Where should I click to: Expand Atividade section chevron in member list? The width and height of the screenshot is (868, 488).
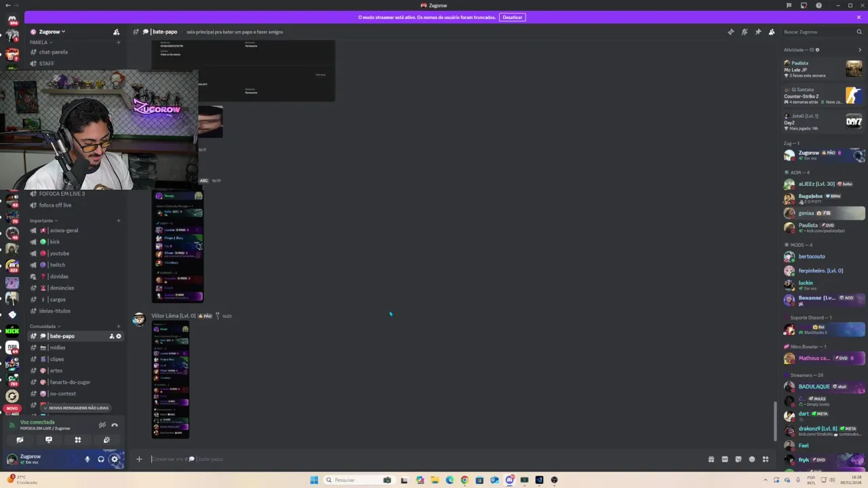tap(860, 49)
